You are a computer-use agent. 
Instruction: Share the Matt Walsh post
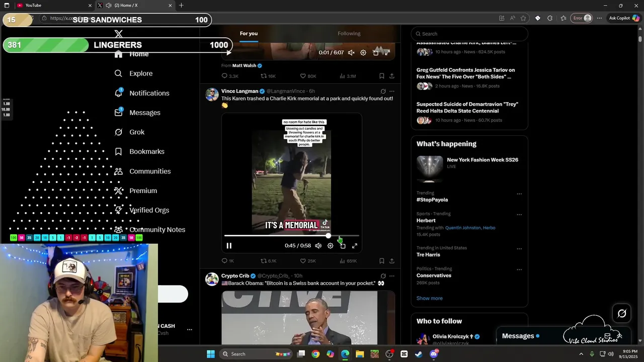pos(392,76)
